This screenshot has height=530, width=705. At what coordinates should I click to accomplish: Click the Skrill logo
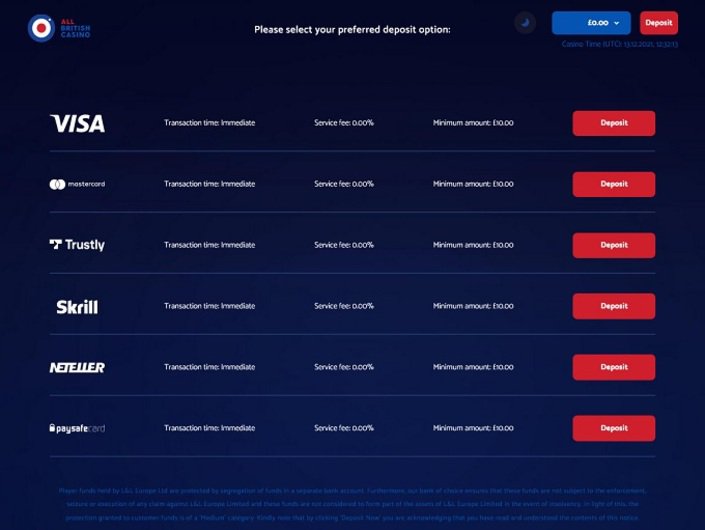(77, 307)
